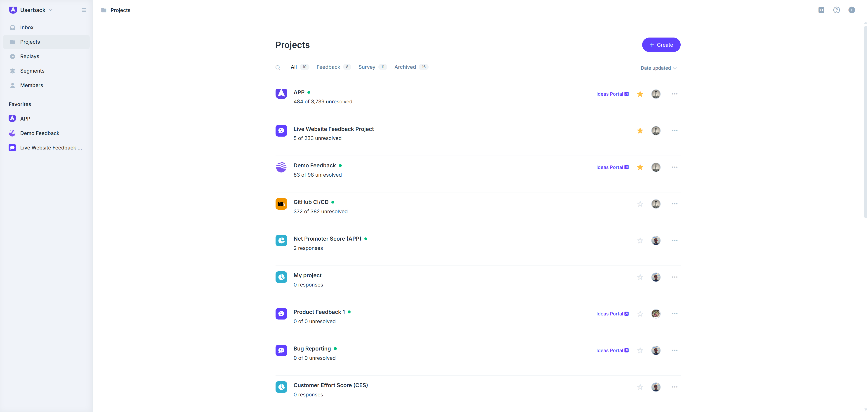Viewport: 868px width, 412px height.
Task: Unfavorite the APP project star
Action: click(640, 94)
